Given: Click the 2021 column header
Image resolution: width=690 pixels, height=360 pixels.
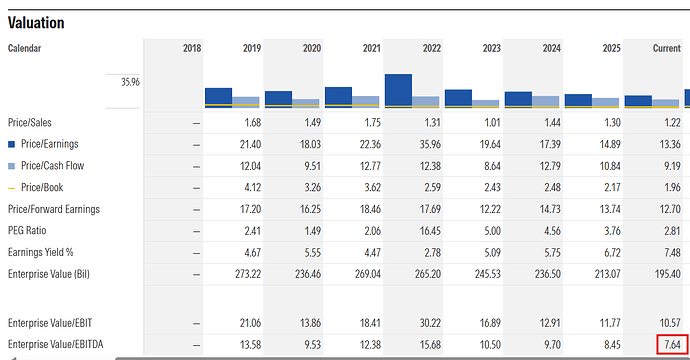Looking at the screenshot, I should [x=371, y=48].
